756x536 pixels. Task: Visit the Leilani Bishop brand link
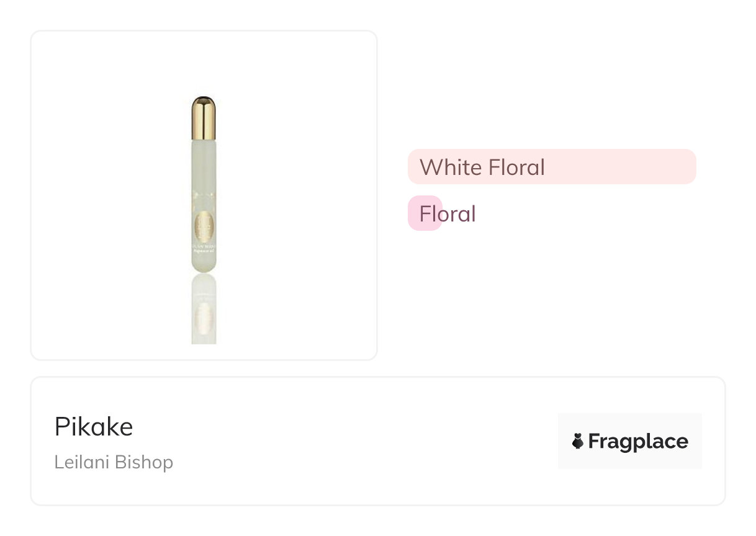click(114, 462)
